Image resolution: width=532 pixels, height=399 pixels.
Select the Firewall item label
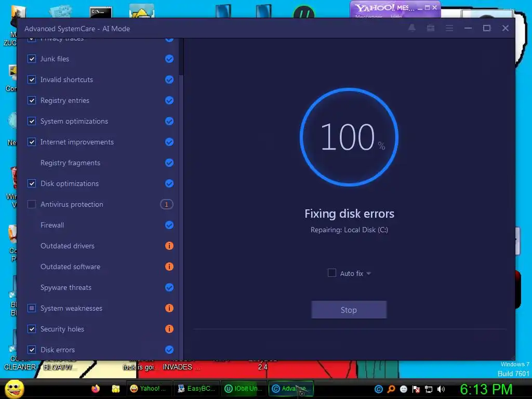click(52, 225)
